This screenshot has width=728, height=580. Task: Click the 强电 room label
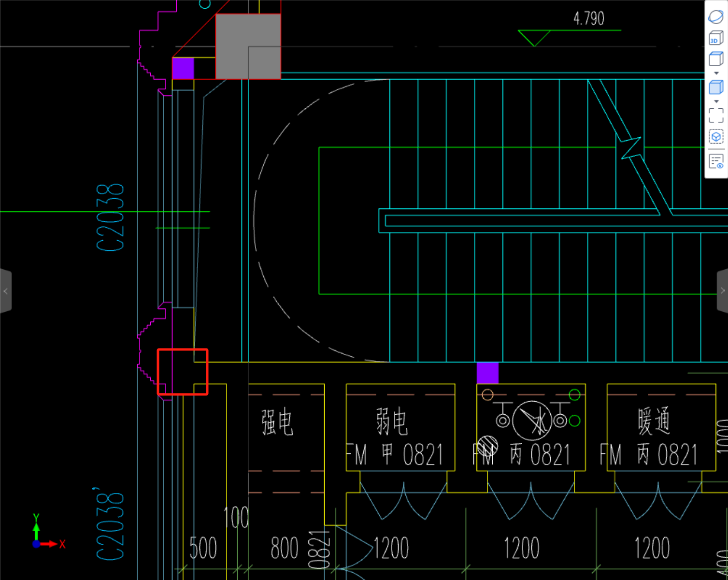pyautogui.click(x=277, y=422)
